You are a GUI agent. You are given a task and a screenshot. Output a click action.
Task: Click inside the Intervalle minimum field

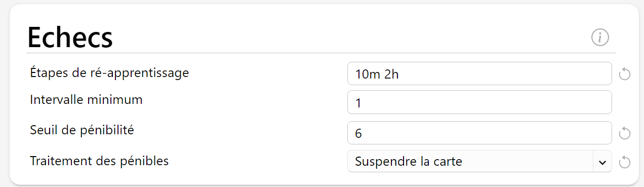point(479,103)
